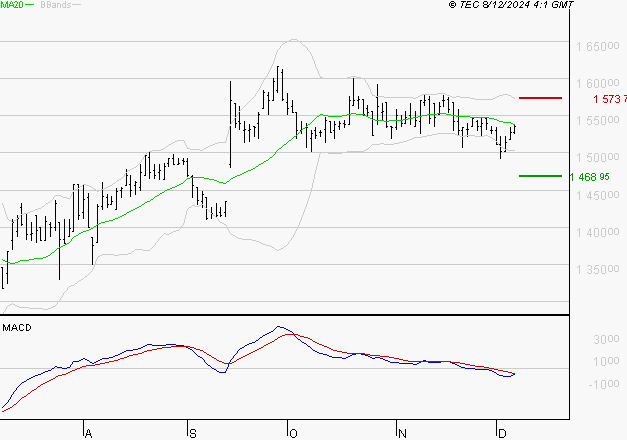Click the 1 550 price axis label
This screenshot has height=440, width=627.
coord(597,120)
